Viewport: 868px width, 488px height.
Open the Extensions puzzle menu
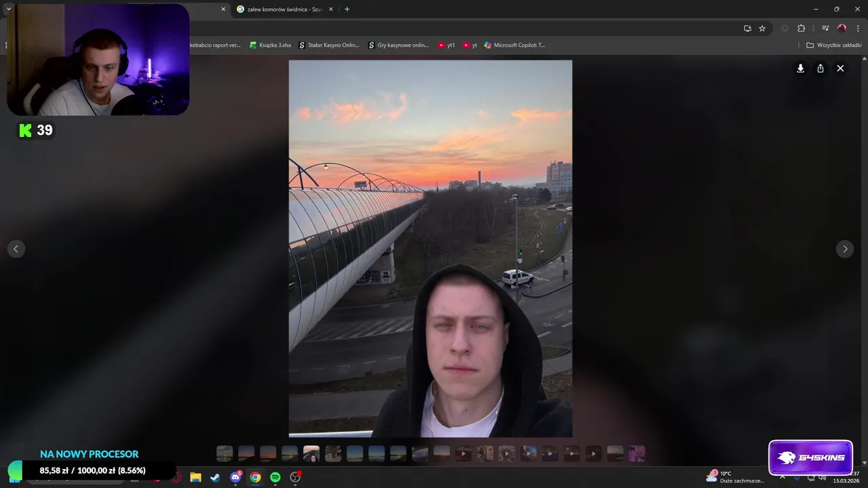click(x=802, y=28)
